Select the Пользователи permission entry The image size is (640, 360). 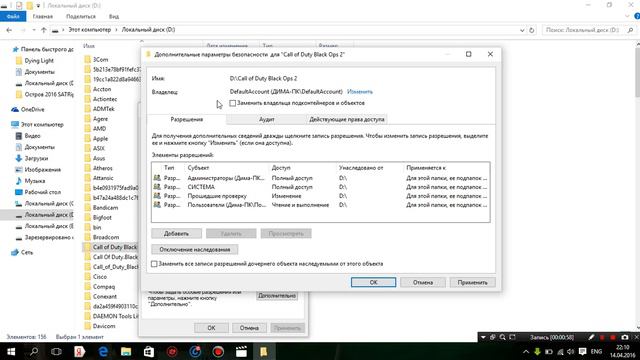click(x=320, y=205)
